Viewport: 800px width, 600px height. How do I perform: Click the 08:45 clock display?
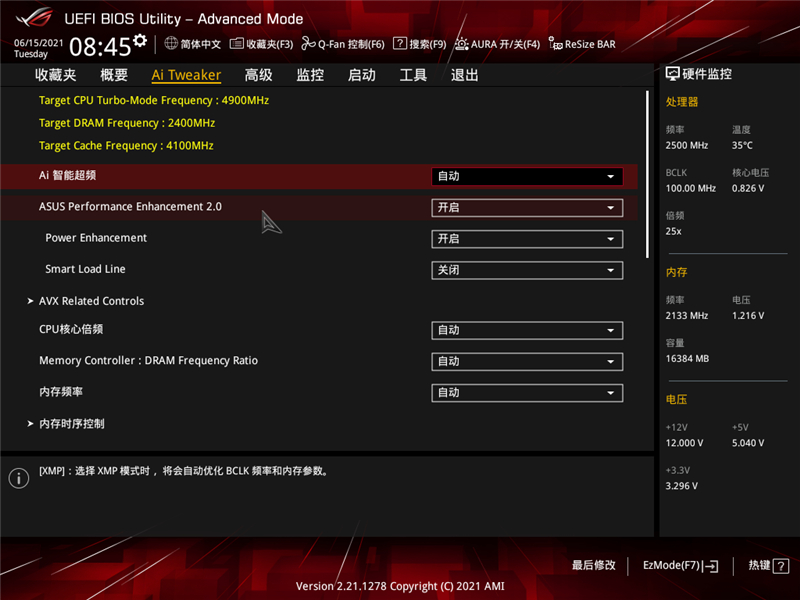pyautogui.click(x=100, y=47)
